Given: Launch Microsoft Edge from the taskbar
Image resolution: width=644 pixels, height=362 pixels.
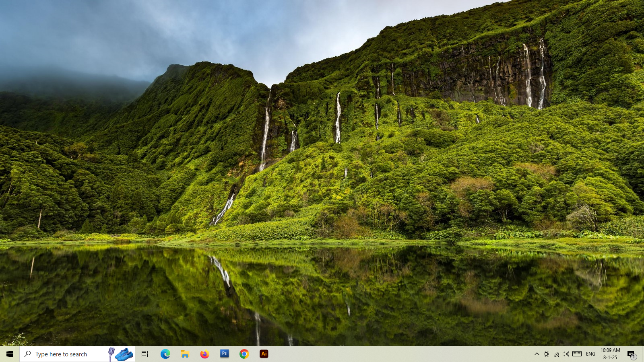Looking at the screenshot, I should tap(165, 354).
